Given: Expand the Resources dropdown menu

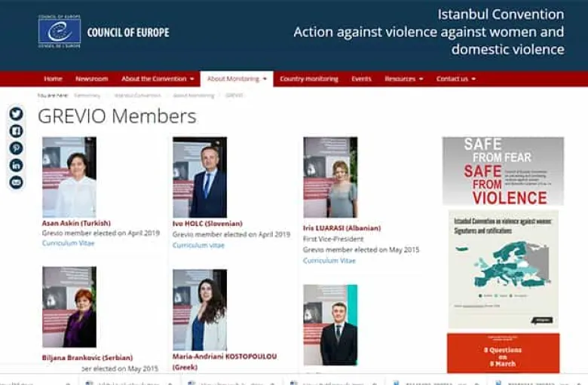Looking at the screenshot, I should tap(403, 79).
